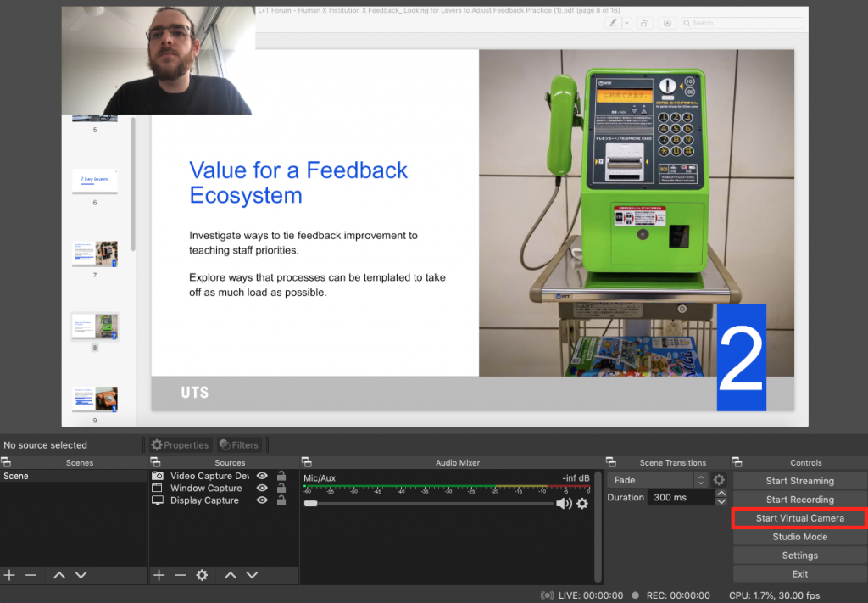This screenshot has width=868, height=603.
Task: Move source up with the arrow icon
Action: coord(230,575)
